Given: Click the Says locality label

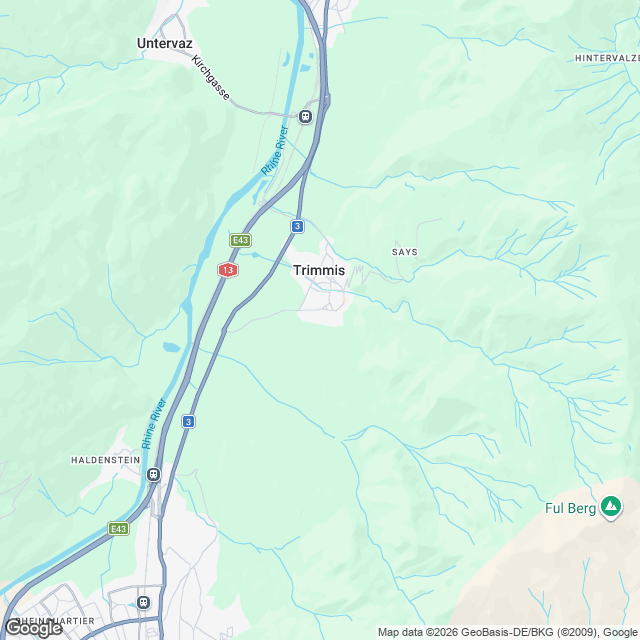Looking at the screenshot, I should click(x=404, y=252).
